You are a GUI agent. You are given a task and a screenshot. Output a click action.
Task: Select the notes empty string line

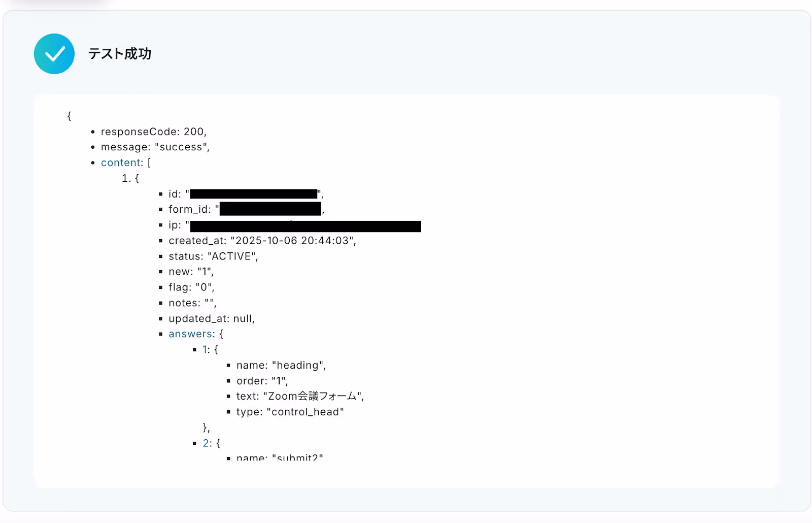click(192, 303)
